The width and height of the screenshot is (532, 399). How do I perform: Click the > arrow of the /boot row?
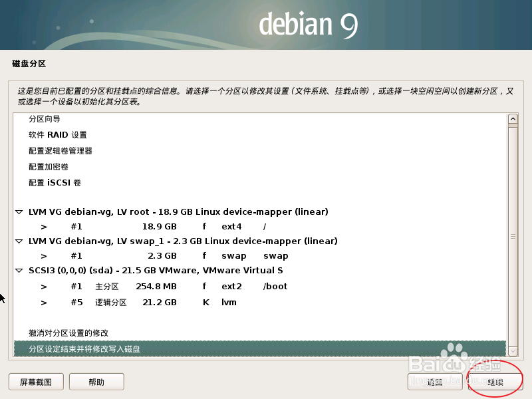coord(44,287)
